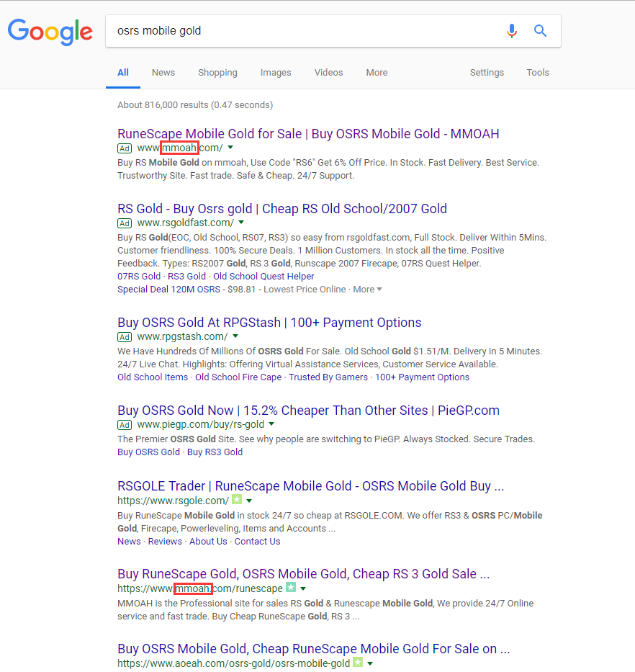Click the Ad badge beside www.rpgstash.com
The image size is (635, 672).
tap(125, 337)
